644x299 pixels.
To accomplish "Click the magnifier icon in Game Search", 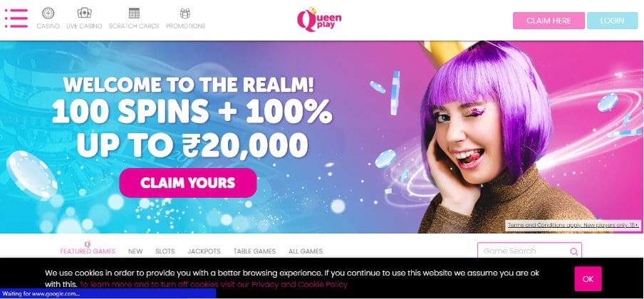I will tap(573, 251).
